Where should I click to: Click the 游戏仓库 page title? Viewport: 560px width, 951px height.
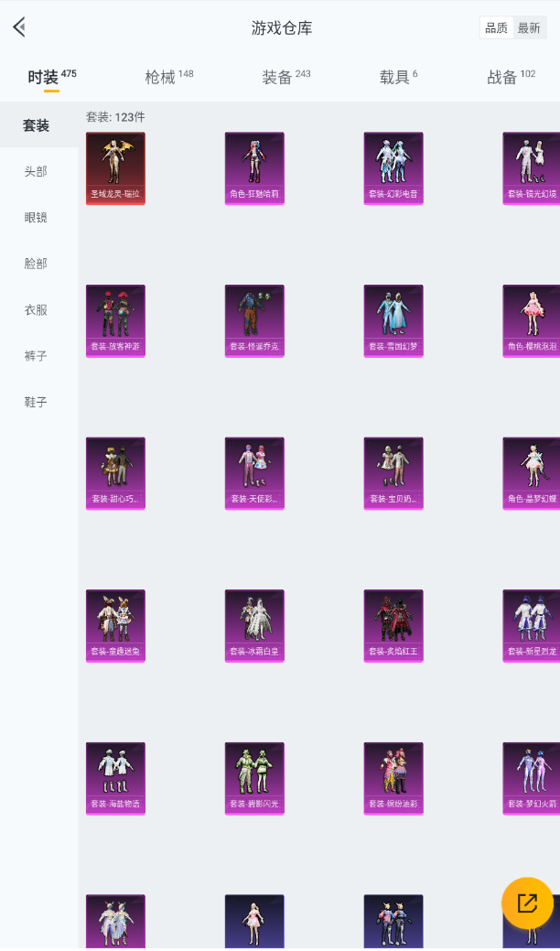pyautogui.click(x=282, y=27)
